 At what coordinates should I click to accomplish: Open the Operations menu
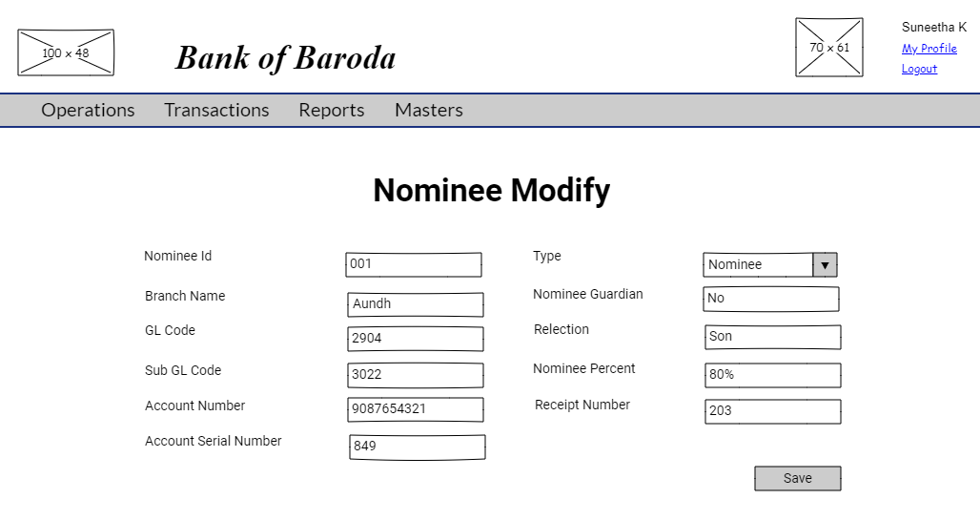pyautogui.click(x=88, y=110)
